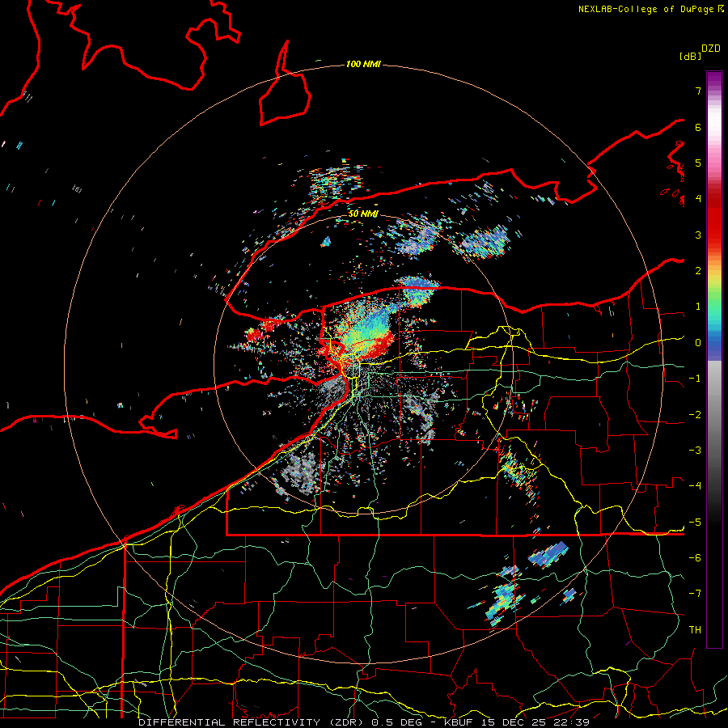Click the -1 value on the color scale

[695, 379]
